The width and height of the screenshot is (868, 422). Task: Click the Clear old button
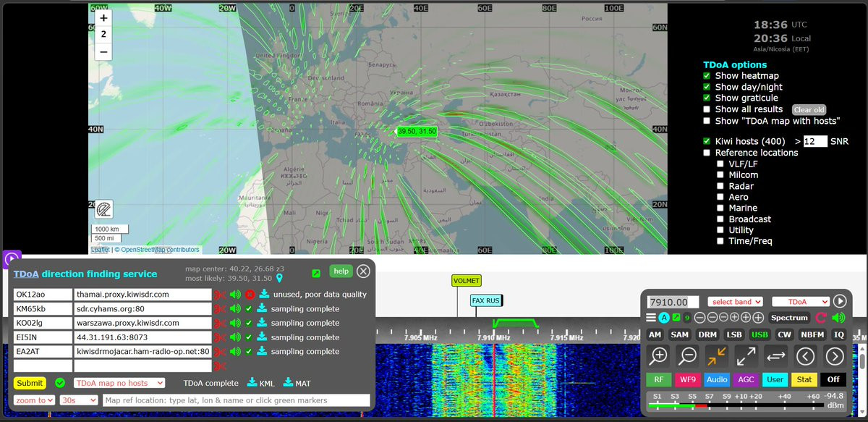coord(809,110)
